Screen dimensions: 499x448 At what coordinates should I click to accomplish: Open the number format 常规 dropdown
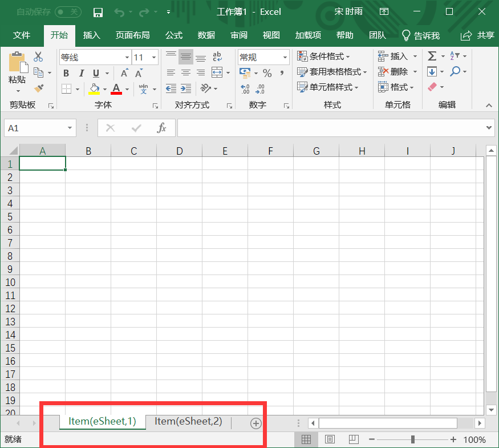(x=285, y=58)
